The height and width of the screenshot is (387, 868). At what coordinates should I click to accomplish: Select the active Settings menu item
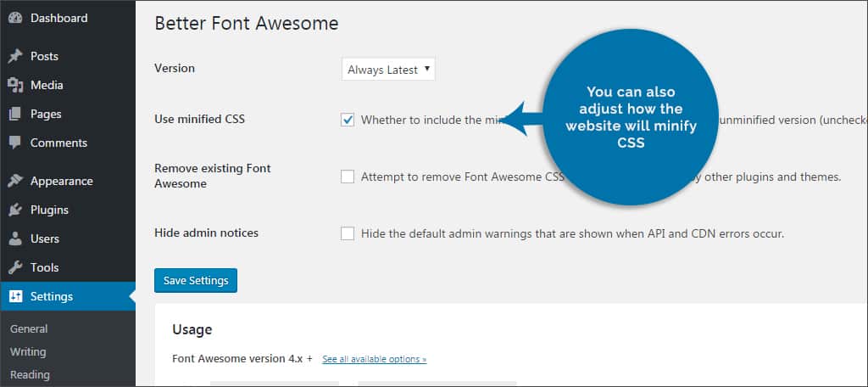[68, 296]
